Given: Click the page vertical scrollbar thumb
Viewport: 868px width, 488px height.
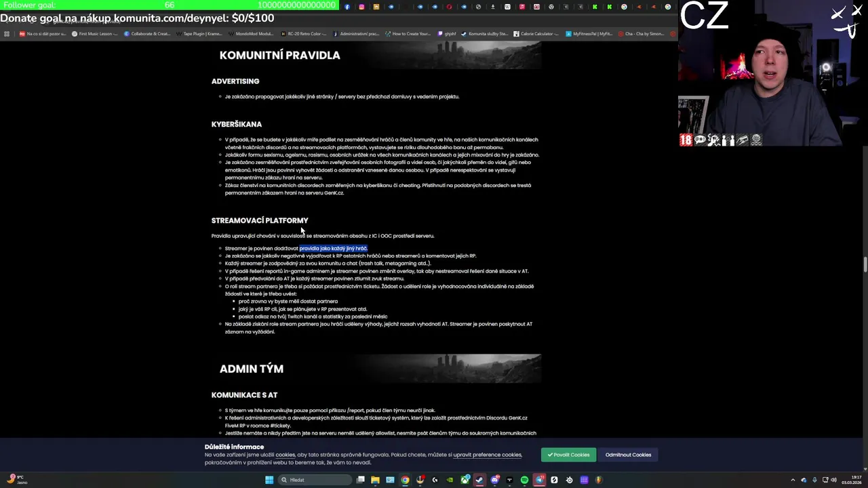Looking at the screenshot, I should pos(865,265).
